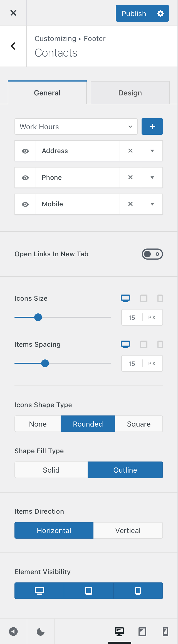This screenshot has width=178, height=644.
Task: Expand the Address item options
Action: 152,151
